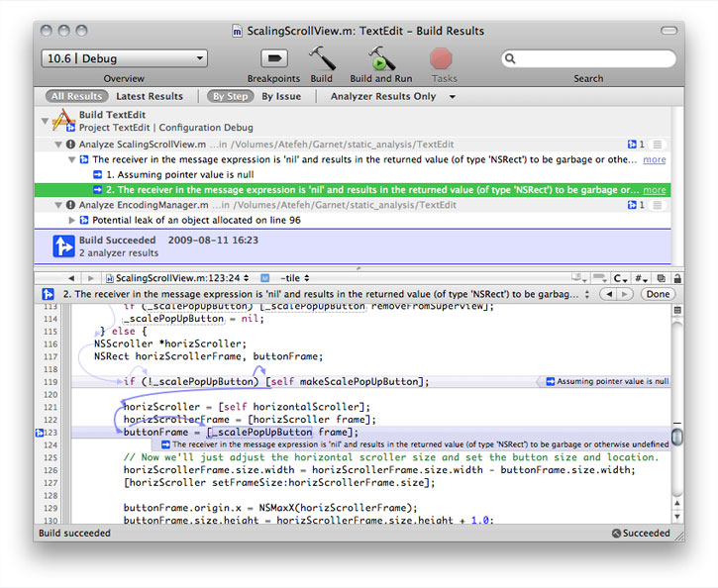Switch grouping to By Issue
Image resolution: width=718 pixels, height=588 pixels.
[281, 97]
